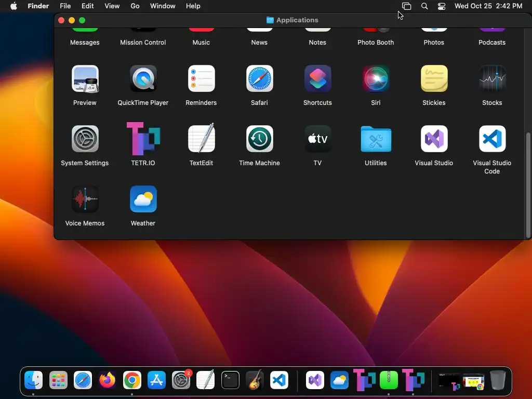The width and height of the screenshot is (532, 399).
Task: Open the Window menu
Action: click(163, 6)
